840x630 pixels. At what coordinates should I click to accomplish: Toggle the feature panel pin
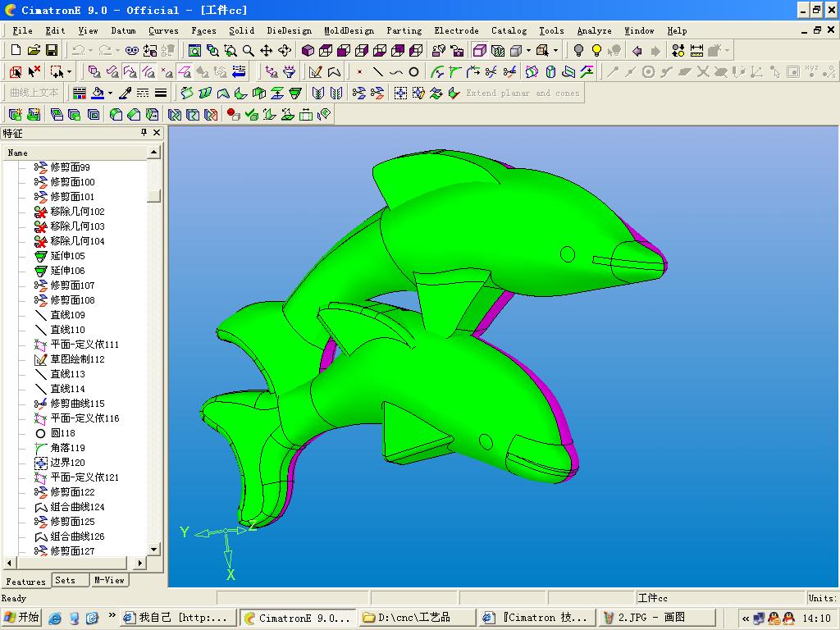pyautogui.click(x=144, y=132)
